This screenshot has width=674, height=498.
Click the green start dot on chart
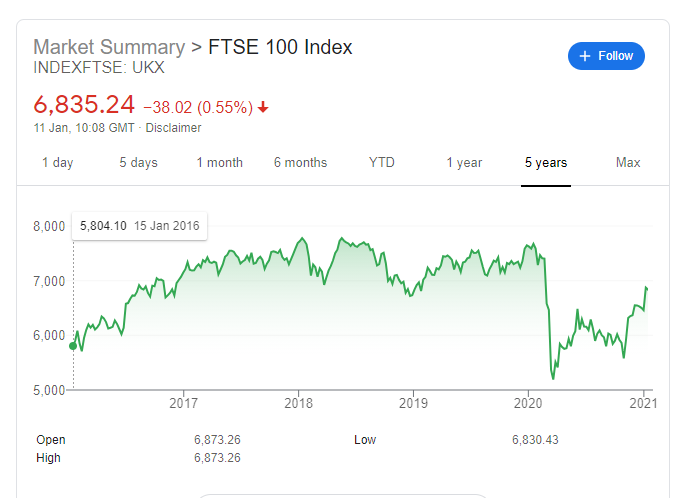(x=73, y=346)
